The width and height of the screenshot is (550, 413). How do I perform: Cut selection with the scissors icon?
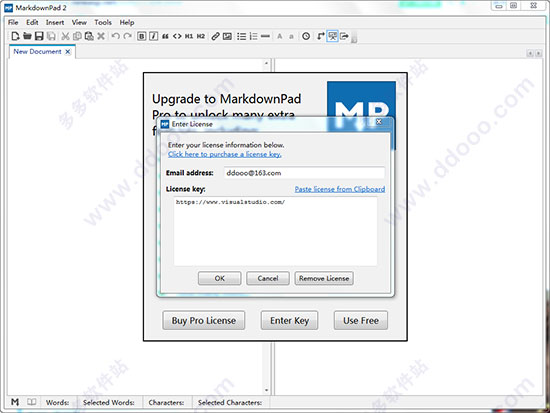[65, 36]
